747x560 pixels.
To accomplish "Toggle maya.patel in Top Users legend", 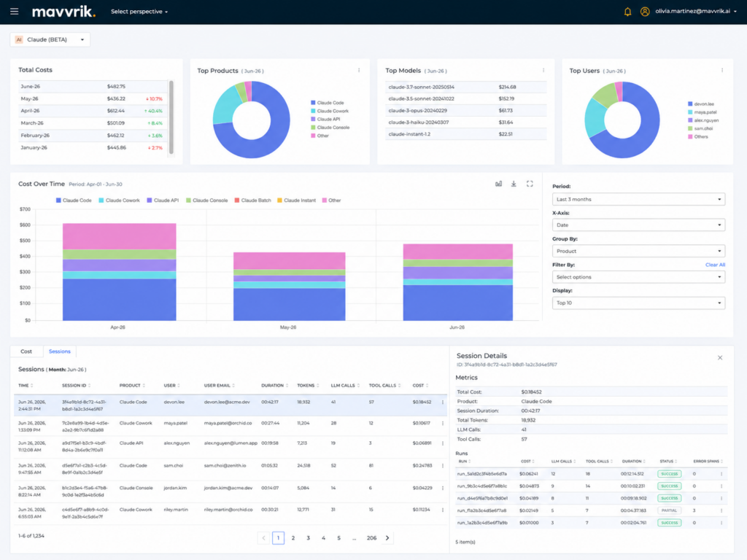I will point(703,112).
